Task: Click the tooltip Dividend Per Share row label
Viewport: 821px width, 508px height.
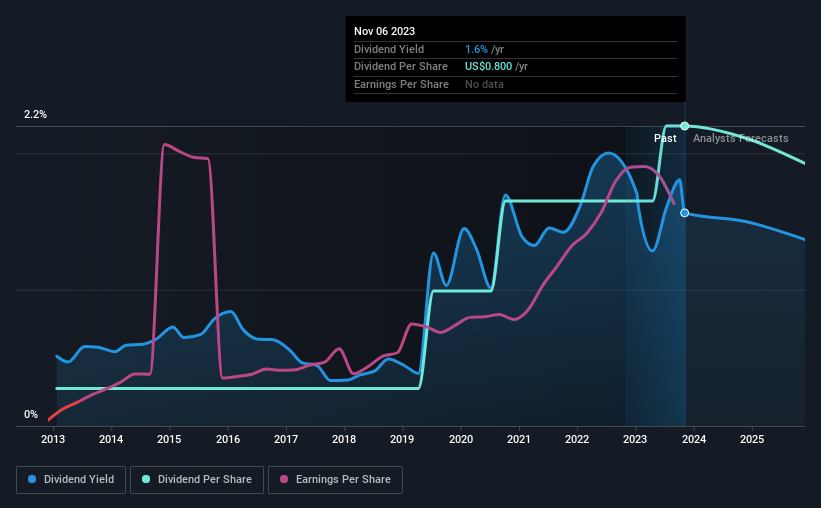Action: 401,67
